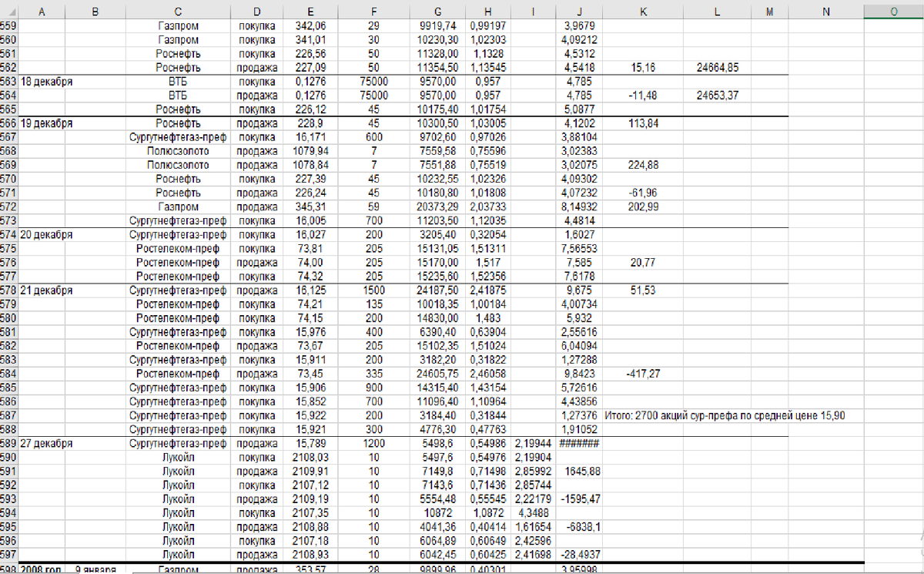
Task: Click the date cell '19 декабря'
Action: [45, 123]
